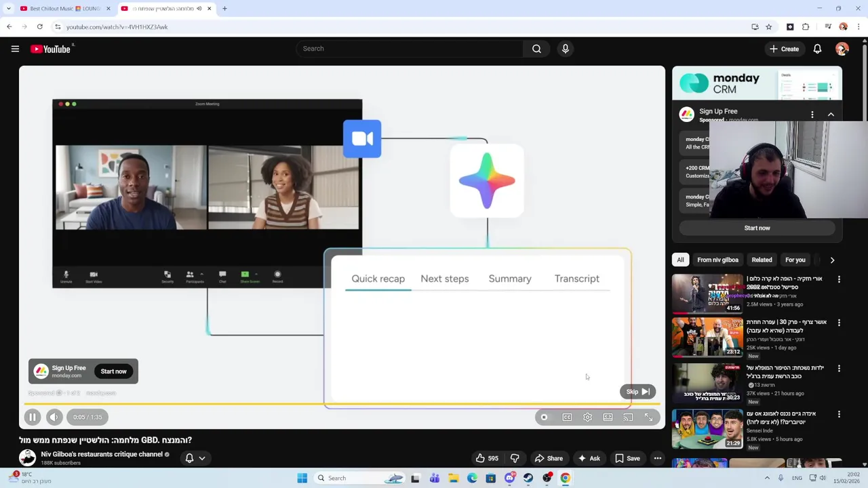Screen dimensions: 868x488
Task: Share the video
Action: pos(549,458)
